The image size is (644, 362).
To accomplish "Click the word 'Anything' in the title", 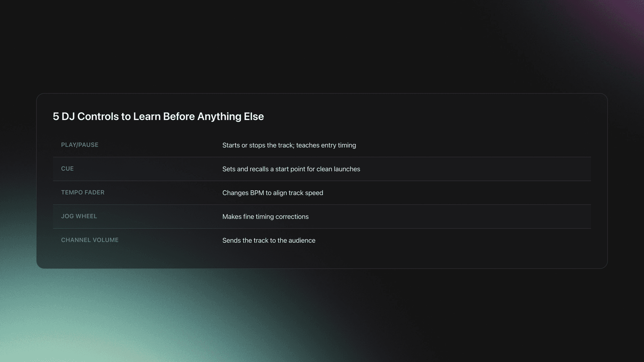I will pyautogui.click(x=219, y=116).
